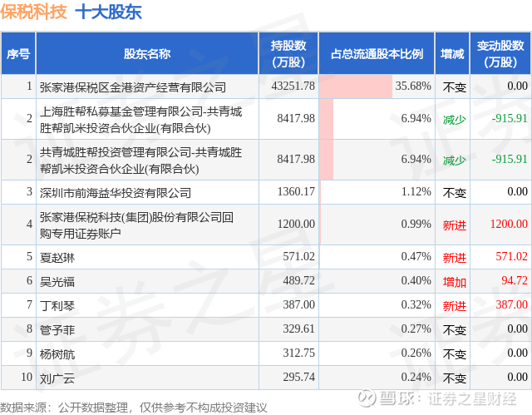Click row number 10
Image resolution: width=532 pixels, height=415 pixels.
(27, 377)
